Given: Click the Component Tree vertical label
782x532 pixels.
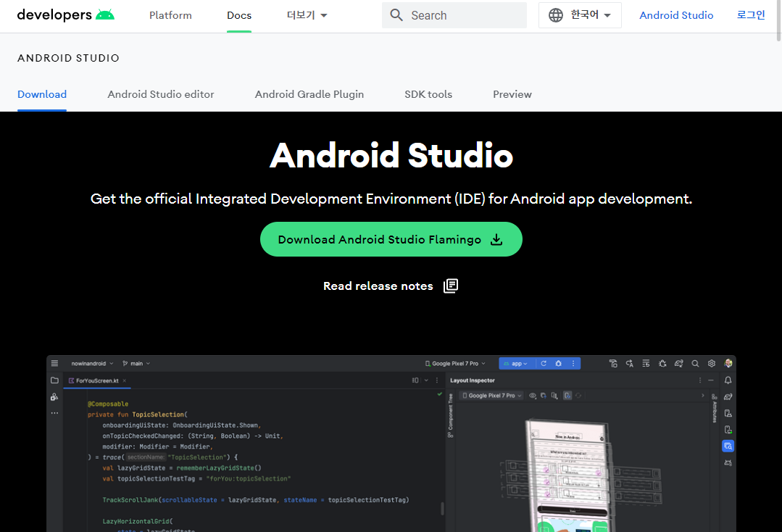Looking at the screenshot, I should pyautogui.click(x=450, y=412).
